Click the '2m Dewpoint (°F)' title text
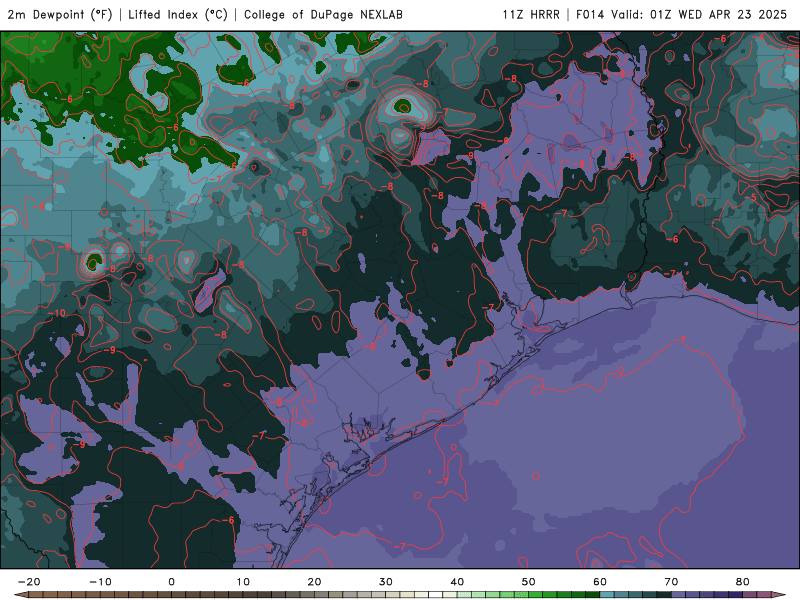Screen dimensions: 800x600 pyautogui.click(x=60, y=14)
